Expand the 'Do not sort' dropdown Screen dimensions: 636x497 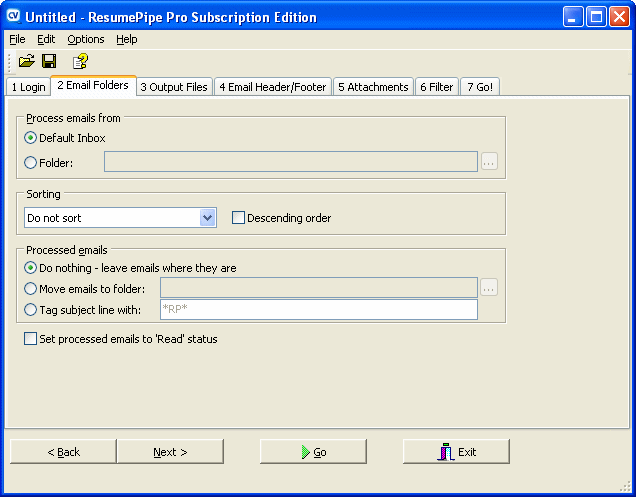(x=208, y=218)
